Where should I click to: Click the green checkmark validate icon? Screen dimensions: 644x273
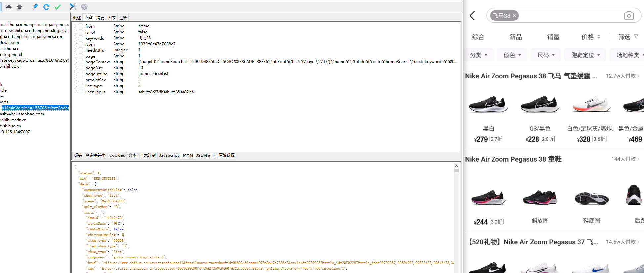tap(58, 7)
